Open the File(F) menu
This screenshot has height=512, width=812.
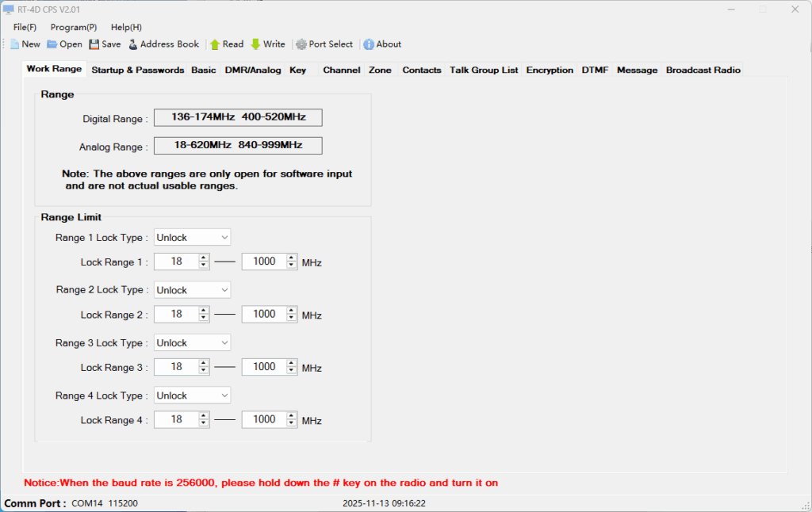pyautogui.click(x=25, y=27)
